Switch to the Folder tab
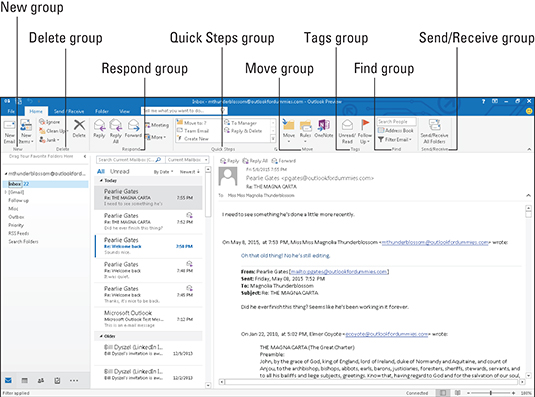535x397 pixels. [x=102, y=111]
